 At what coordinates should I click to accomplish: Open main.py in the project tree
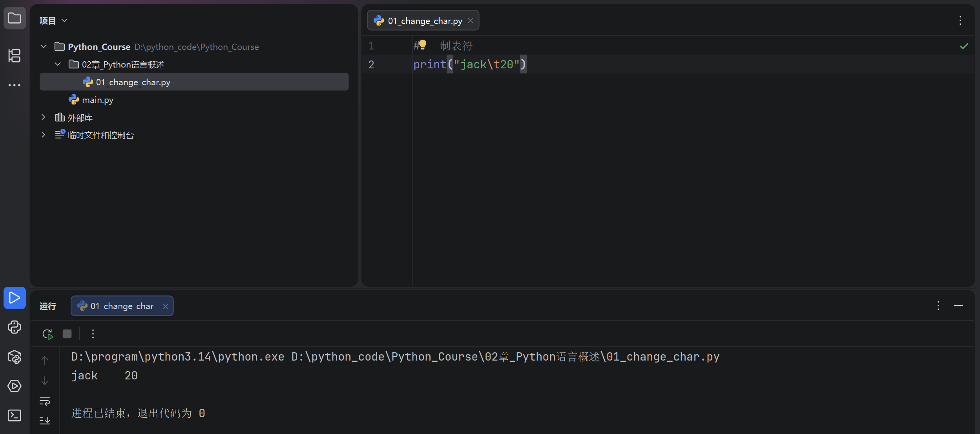click(97, 100)
